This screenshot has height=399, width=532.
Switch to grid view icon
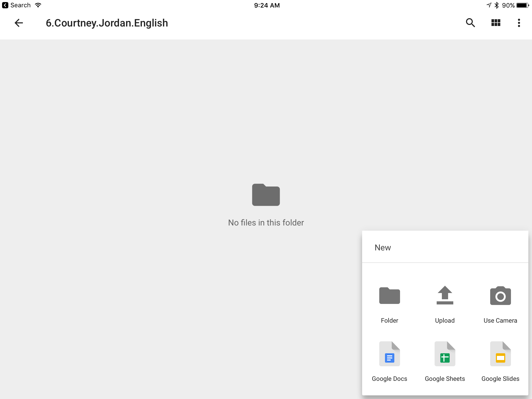[496, 23]
